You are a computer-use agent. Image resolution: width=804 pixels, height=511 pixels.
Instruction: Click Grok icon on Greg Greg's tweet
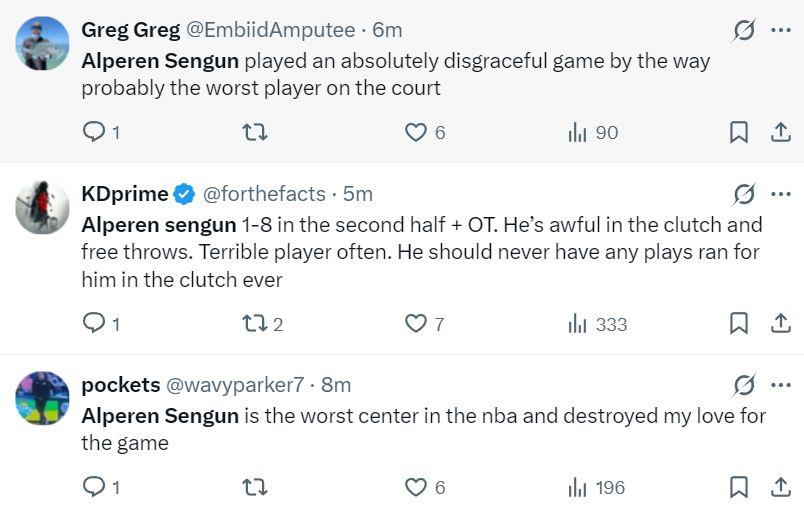click(743, 30)
